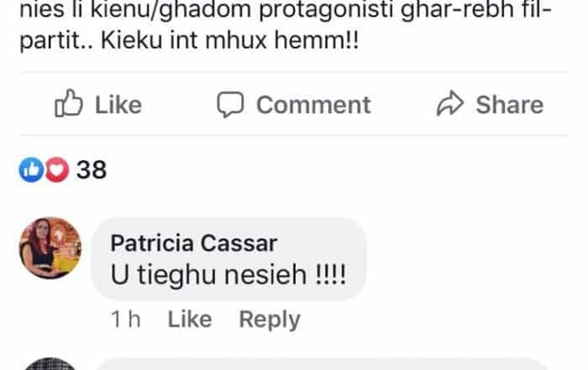Click the post text ending 'Kieku int mhux hemm!!'
This screenshot has width=588, height=370.
[x=189, y=39]
